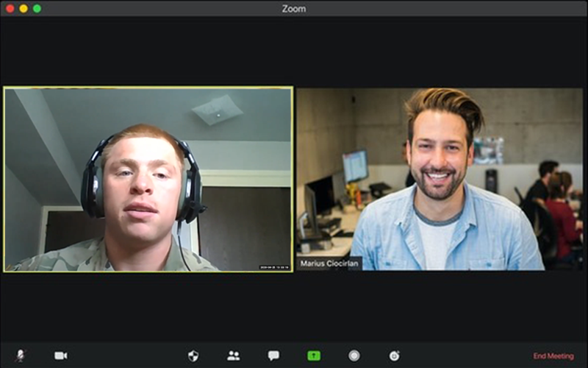Image resolution: width=588 pixels, height=368 pixels.
Task: Start recording with the Record icon
Action: click(x=354, y=355)
